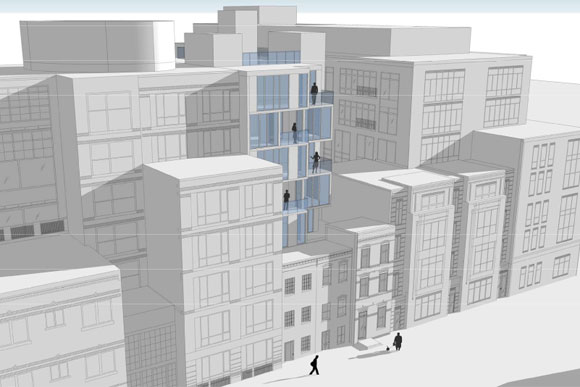This screenshot has height=387, width=580.
Task: Select the blue glazing at the tower base
Action: [x=295, y=231]
